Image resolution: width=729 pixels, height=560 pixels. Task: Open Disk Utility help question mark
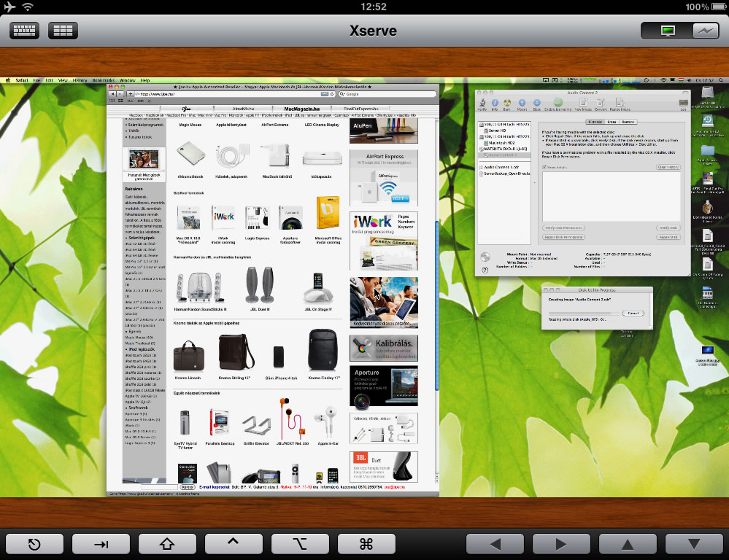(x=485, y=270)
